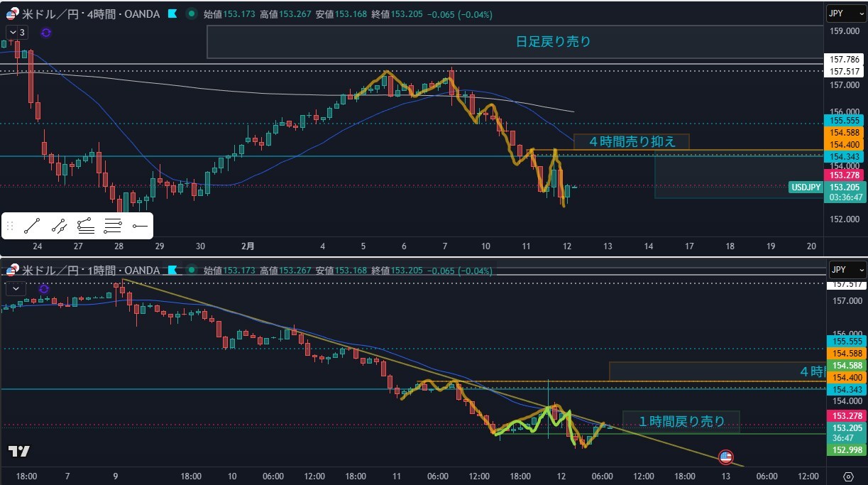Open JPY currency dropdown on upper chart

coord(847,13)
